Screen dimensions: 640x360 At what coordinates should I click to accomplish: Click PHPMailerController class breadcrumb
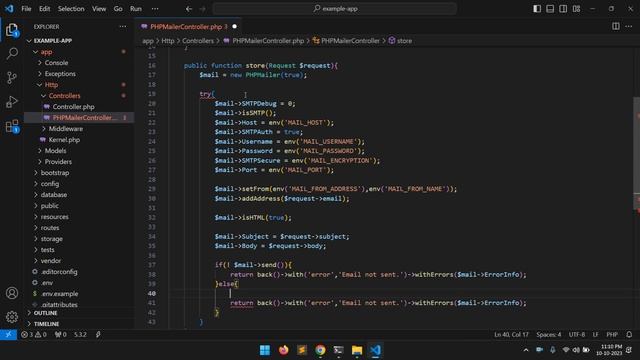pos(346,41)
